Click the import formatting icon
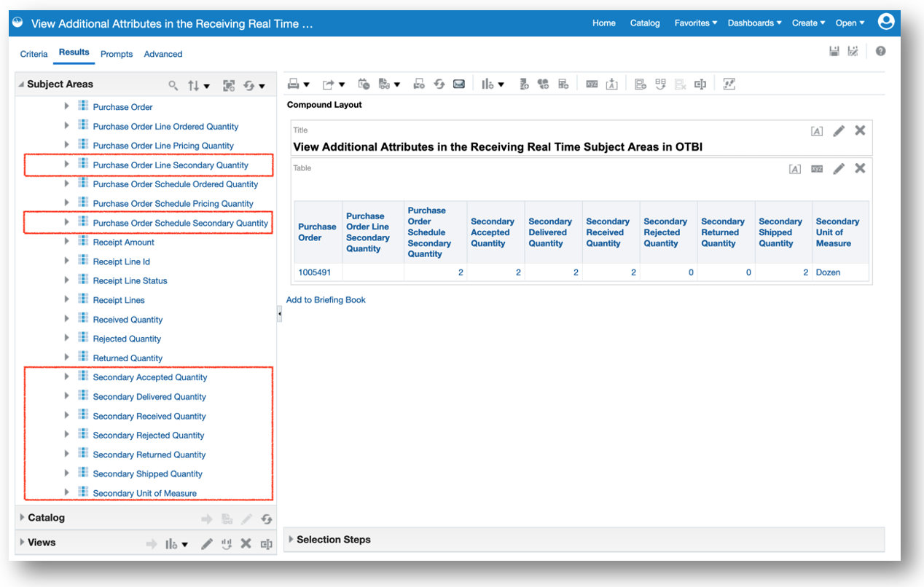 (612, 84)
